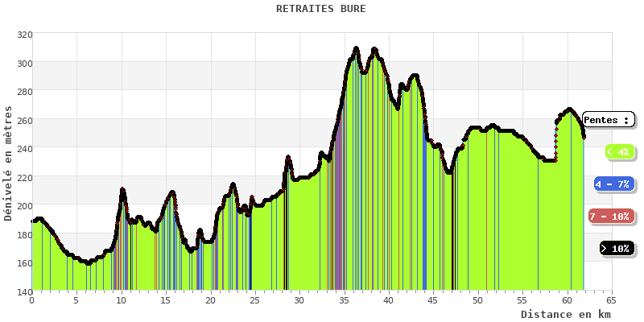Click the 20 tick on the distance axis
Screen dimensions: 644x322
click(210, 300)
